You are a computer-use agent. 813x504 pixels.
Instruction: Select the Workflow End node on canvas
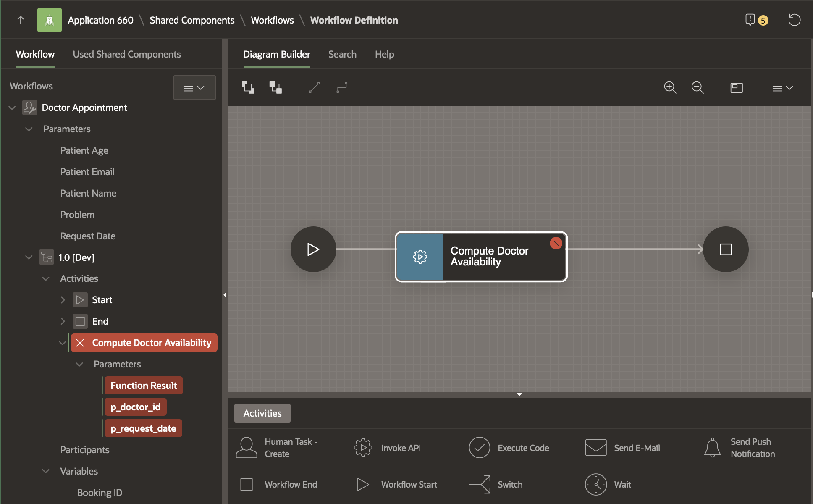[725, 249]
